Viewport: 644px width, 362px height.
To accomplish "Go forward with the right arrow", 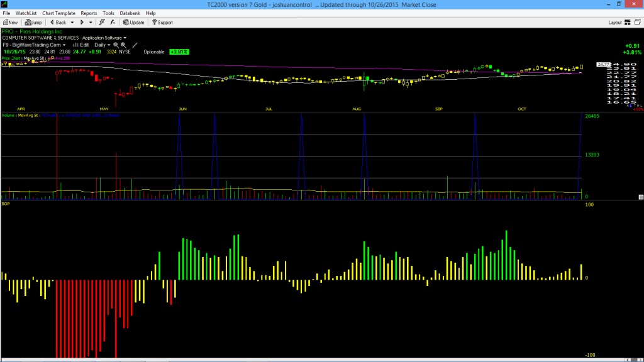I will [82, 23].
